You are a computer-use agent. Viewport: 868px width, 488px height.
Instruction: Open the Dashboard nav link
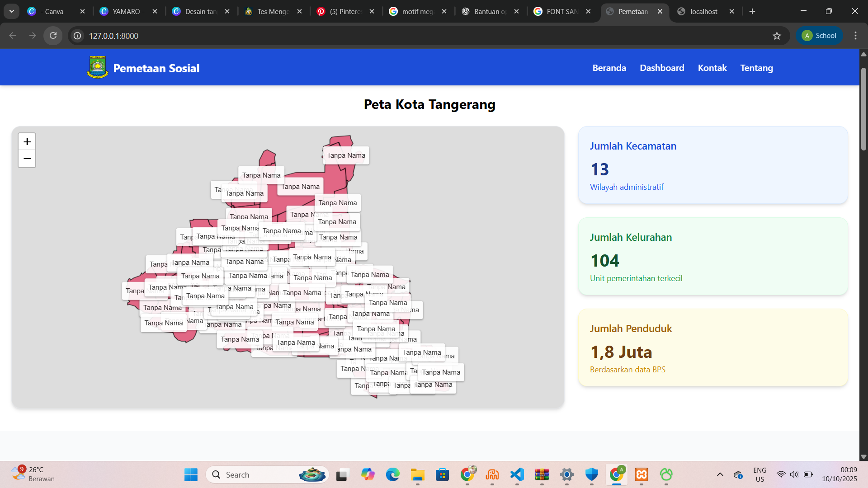[x=662, y=68]
